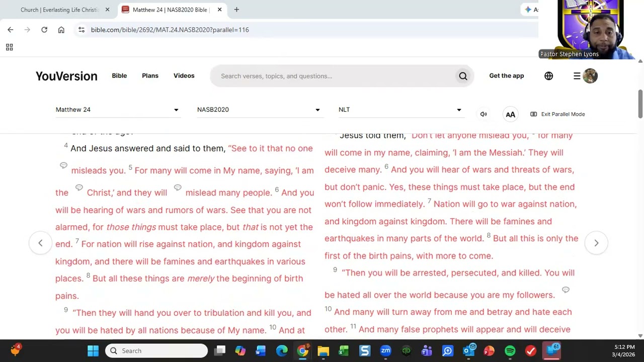View site information icon in address bar
644x362 pixels.
coord(82,30)
